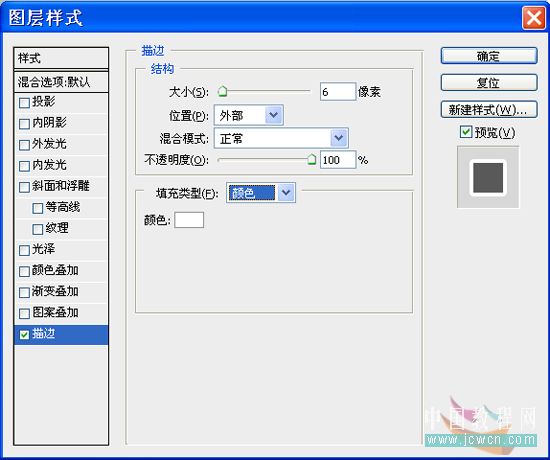
Task: Enable the 颜色叠加 color overlay checkbox
Action: (x=24, y=271)
